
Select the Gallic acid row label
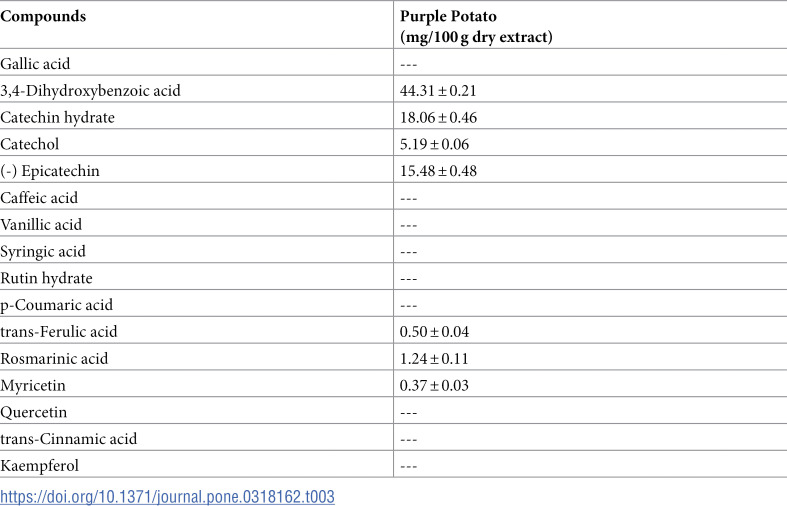pos(35,64)
